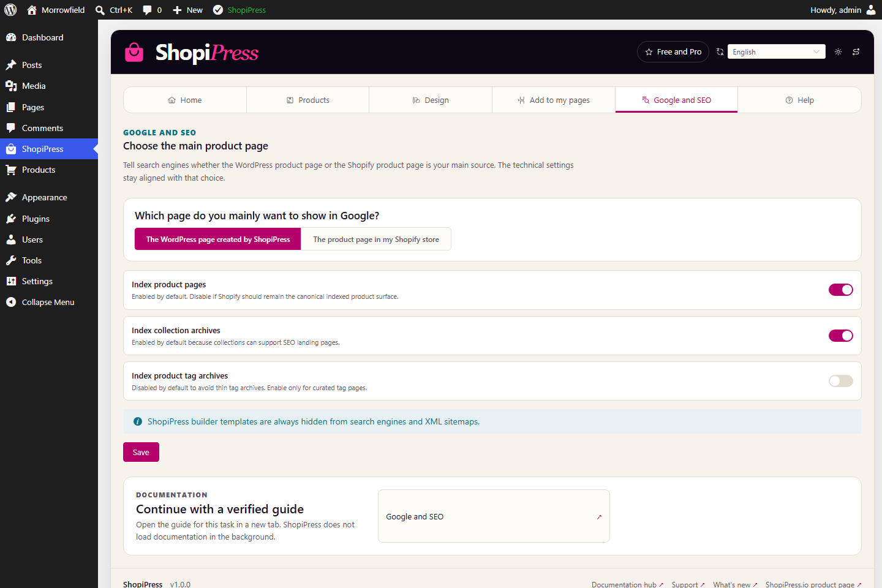
Task: Open the Support footer link
Action: (688, 584)
